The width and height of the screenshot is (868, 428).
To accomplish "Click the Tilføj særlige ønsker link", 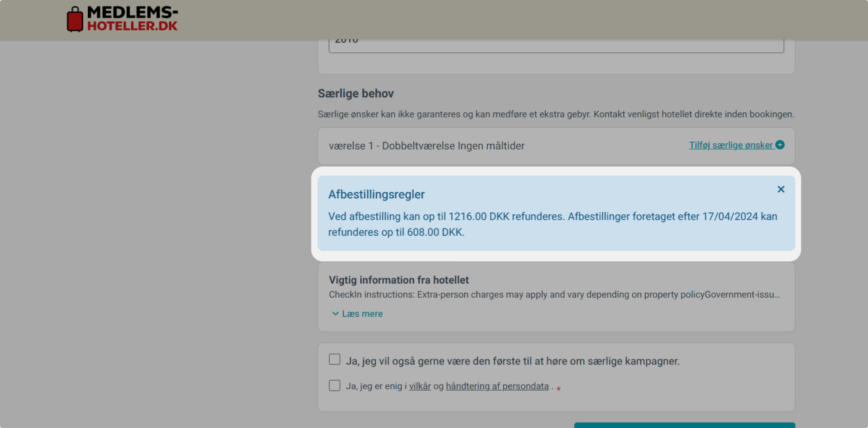I will coord(731,145).
